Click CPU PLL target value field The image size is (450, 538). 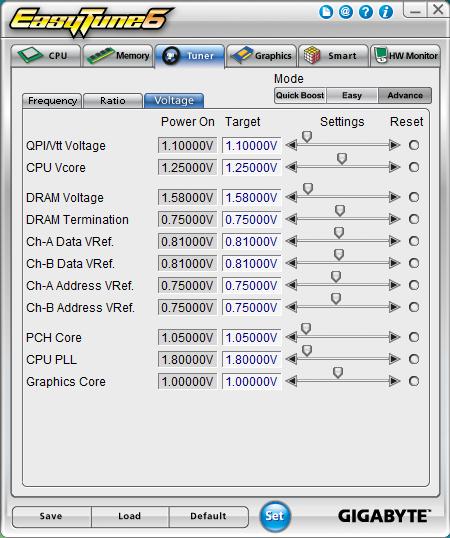[251, 360]
